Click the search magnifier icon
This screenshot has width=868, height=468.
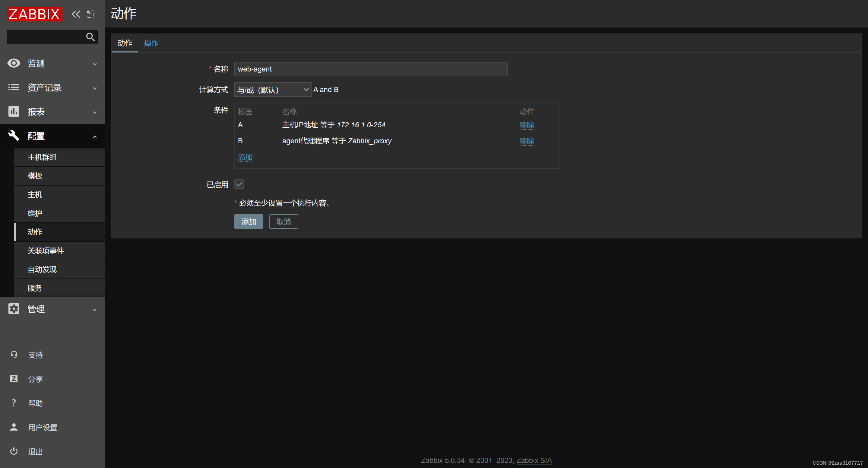[90, 37]
